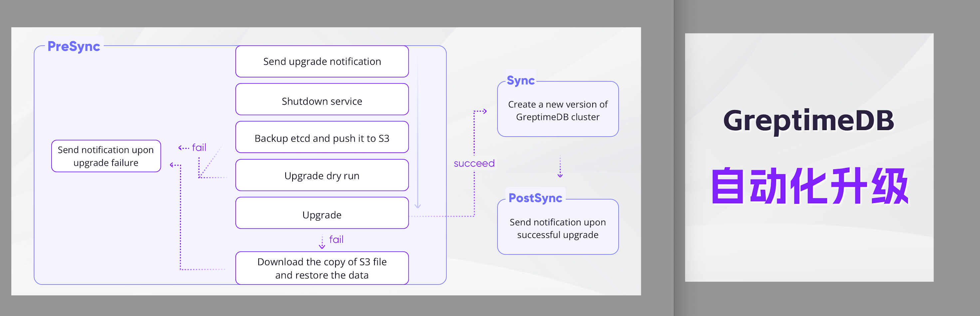Viewport: 980px width, 316px height.
Task: Click the "PreSync" group heading
Action: [x=74, y=46]
